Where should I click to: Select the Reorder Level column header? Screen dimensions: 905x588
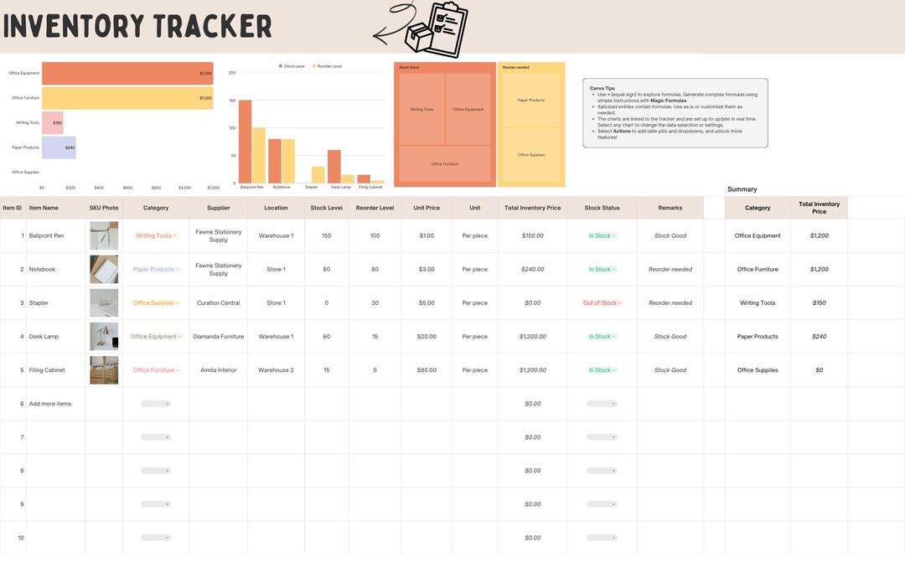pyautogui.click(x=375, y=208)
